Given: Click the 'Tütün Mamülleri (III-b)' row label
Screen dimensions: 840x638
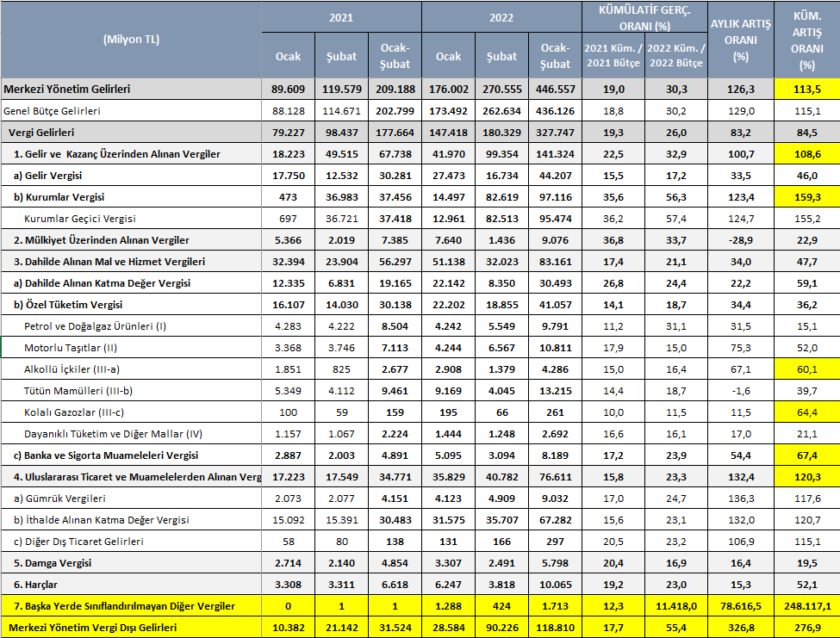Looking at the screenshot, I should (x=78, y=390).
